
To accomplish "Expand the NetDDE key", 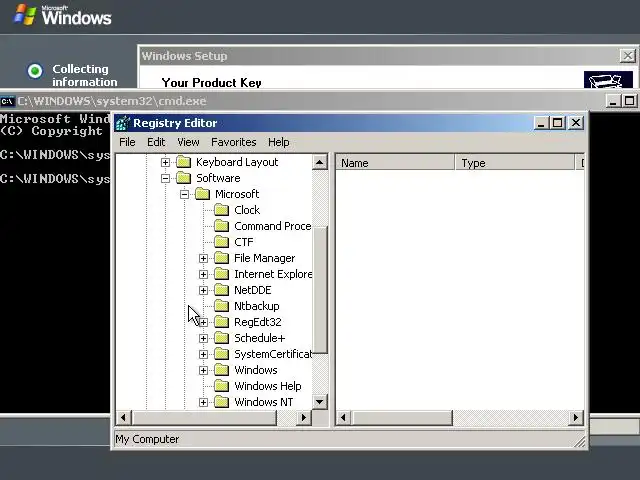I will [203, 290].
